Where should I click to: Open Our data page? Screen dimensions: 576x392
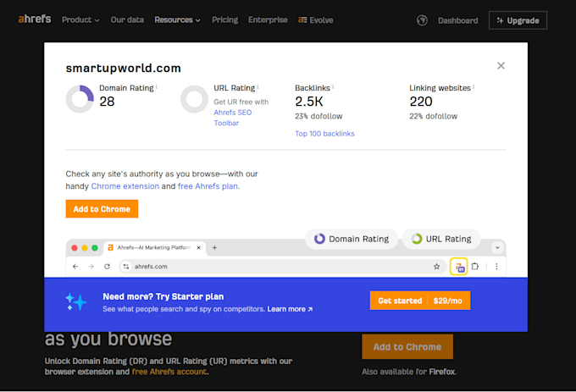127,19
